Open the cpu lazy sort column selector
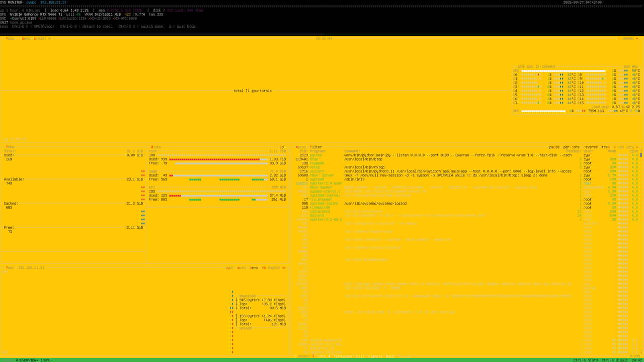This screenshot has width=644, height=362. (x=626, y=147)
